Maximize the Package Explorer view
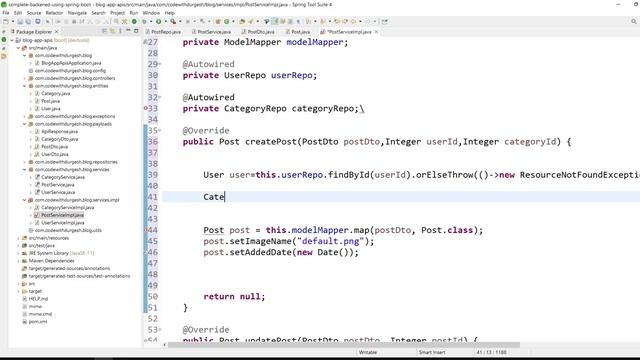 tap(136, 31)
